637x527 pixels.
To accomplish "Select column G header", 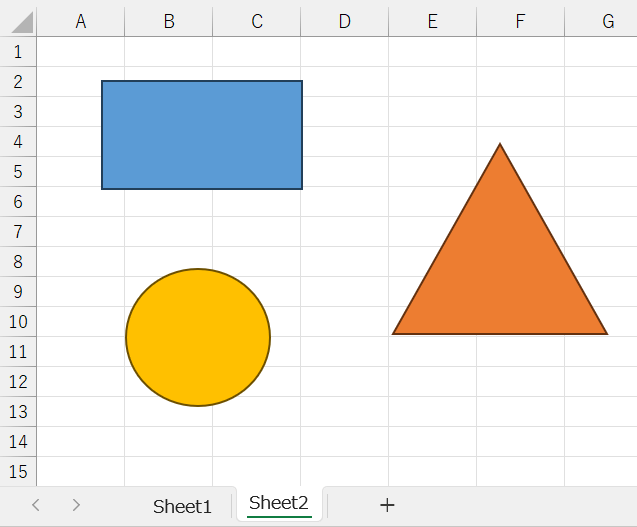I will (x=608, y=21).
